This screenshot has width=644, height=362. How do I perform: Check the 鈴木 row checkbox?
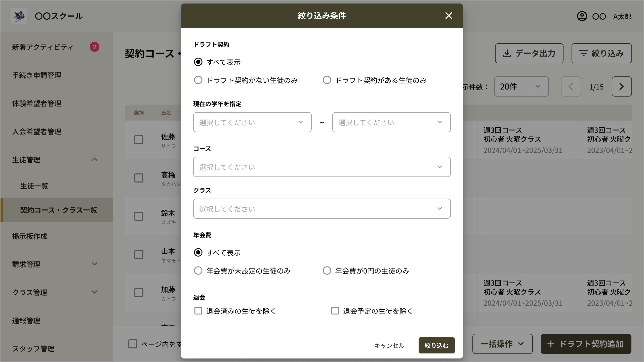point(139,216)
